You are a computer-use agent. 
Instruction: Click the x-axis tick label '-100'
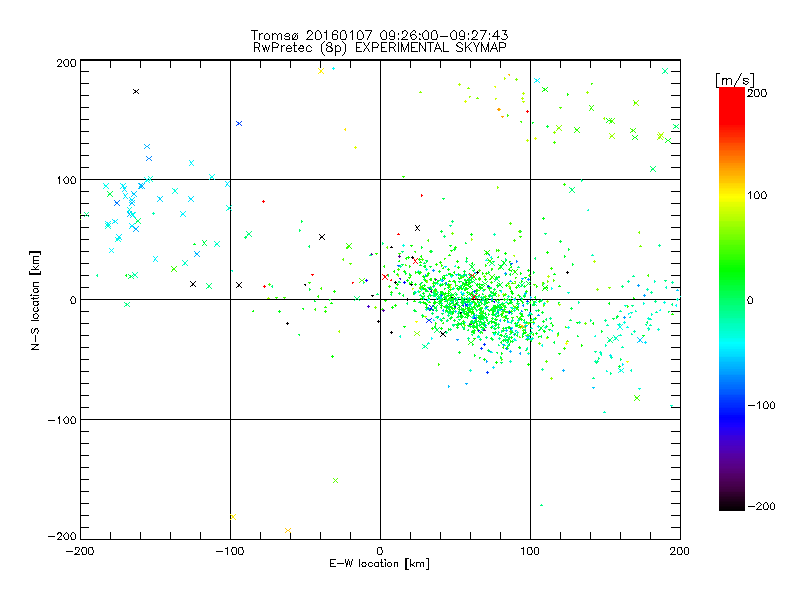point(230,551)
